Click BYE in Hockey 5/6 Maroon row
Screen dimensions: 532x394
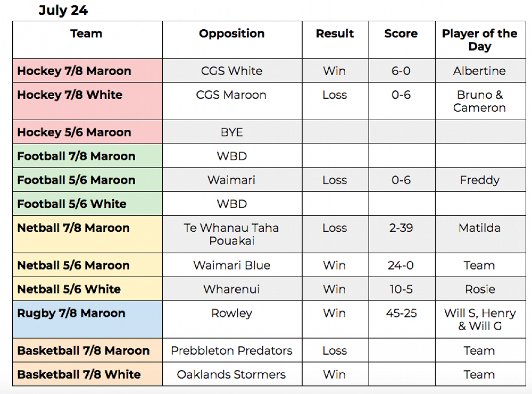(231, 132)
